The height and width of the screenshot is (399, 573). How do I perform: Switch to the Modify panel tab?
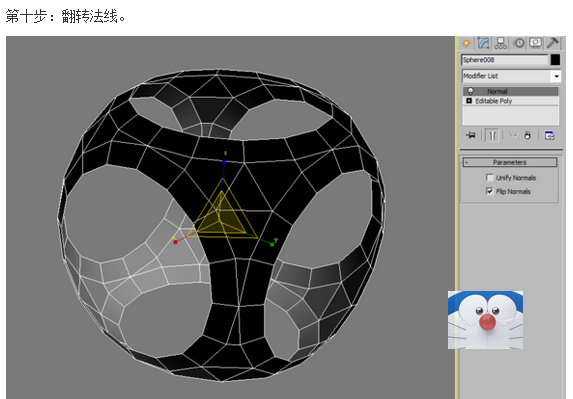tap(483, 43)
